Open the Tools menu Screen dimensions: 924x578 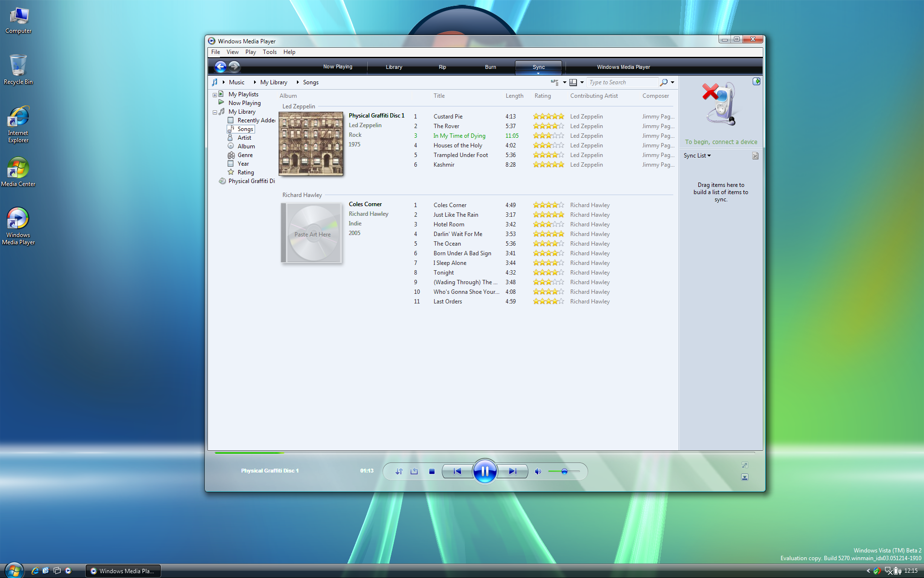[269, 52]
